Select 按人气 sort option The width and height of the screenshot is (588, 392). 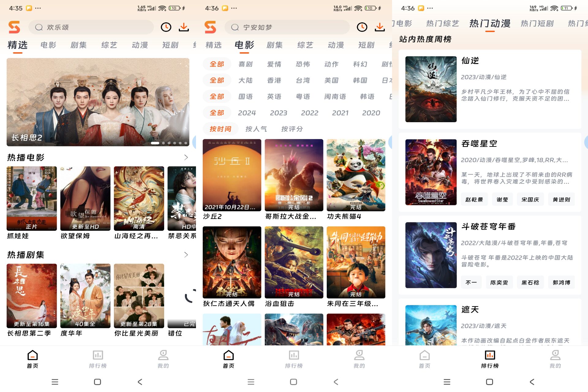[256, 129]
